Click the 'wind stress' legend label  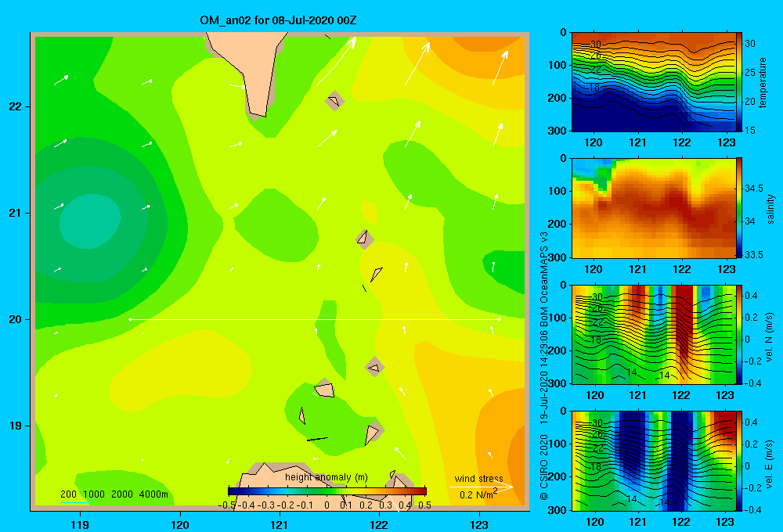tap(478, 479)
